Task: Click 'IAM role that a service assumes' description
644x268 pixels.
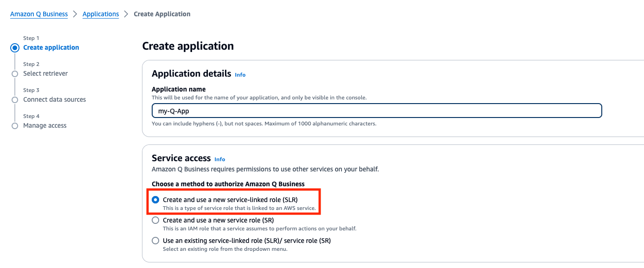Action: [x=259, y=229]
